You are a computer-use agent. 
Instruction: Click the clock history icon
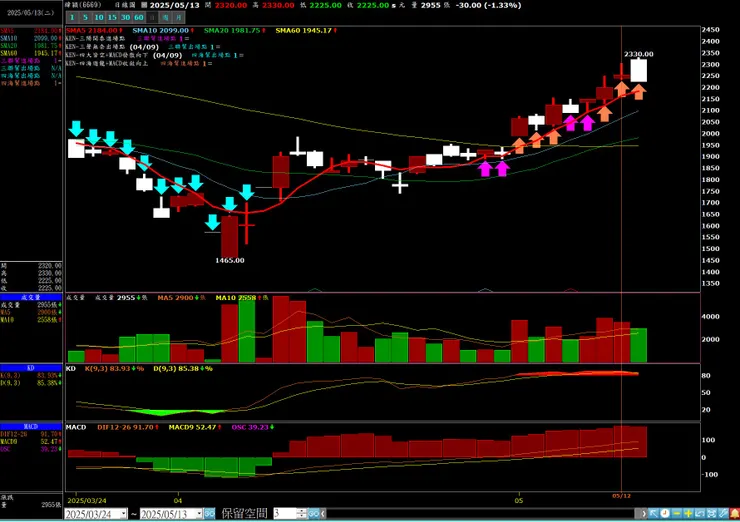point(665,513)
